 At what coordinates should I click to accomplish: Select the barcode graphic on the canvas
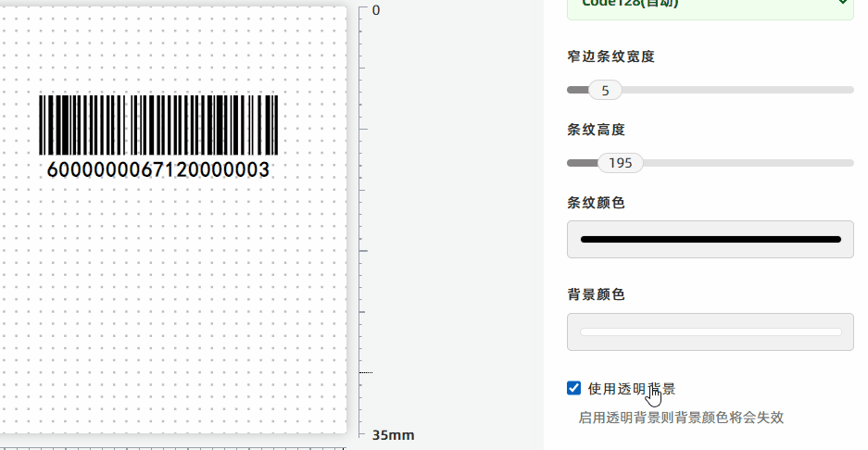click(158, 125)
